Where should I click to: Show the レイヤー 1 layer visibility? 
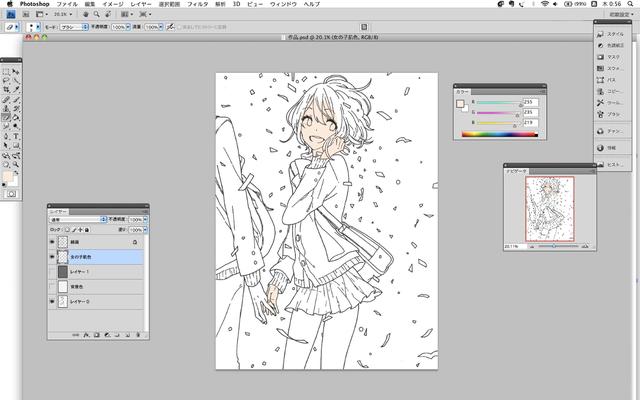click(x=53, y=271)
